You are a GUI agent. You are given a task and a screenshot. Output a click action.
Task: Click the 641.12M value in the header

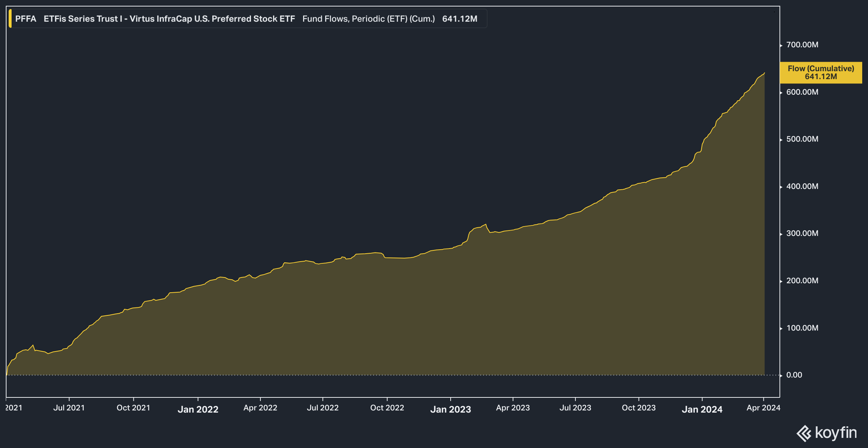point(460,19)
